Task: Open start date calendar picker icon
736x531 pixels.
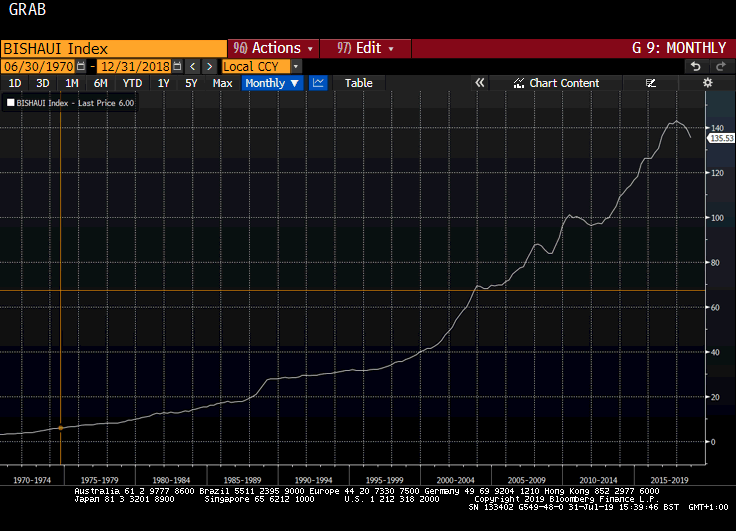Action: click(81, 66)
